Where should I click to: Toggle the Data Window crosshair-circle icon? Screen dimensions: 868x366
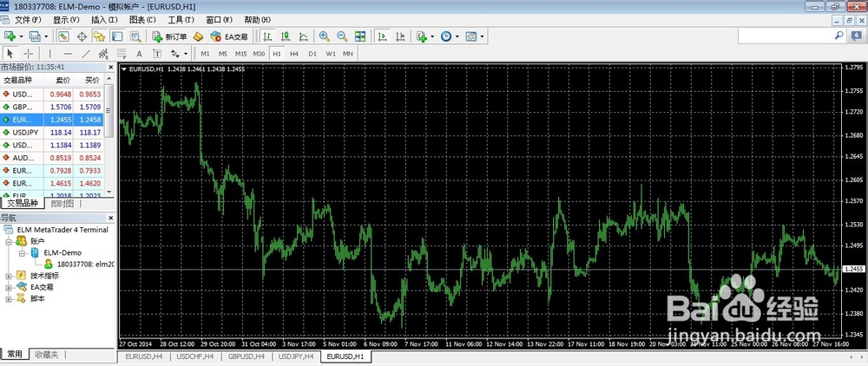click(82, 36)
